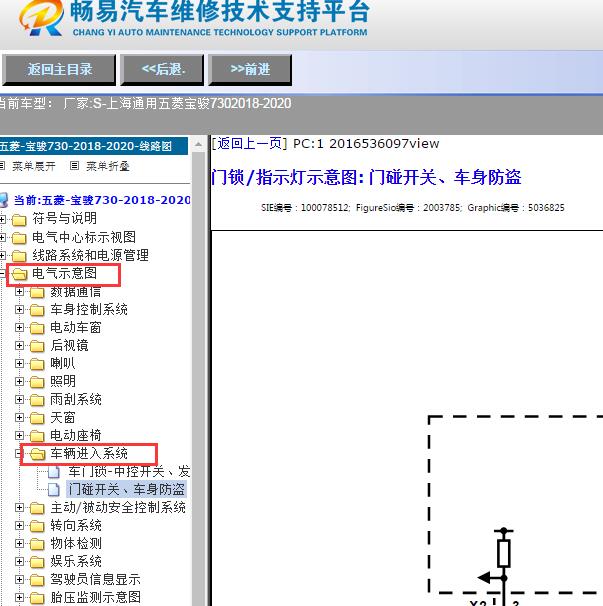Screen dimensions: 603x606
Task: Expand the 后视镜 tree node
Action: click(19, 346)
